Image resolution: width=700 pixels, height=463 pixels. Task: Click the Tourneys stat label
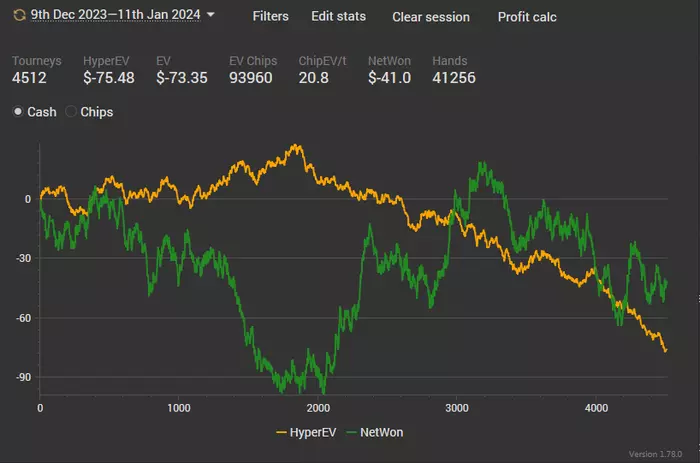click(x=37, y=61)
